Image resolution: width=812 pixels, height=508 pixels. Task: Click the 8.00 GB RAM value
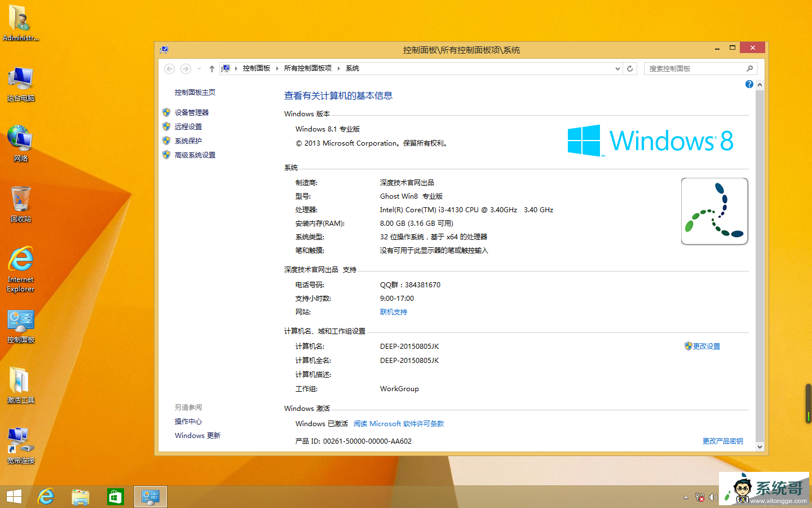[x=417, y=224]
